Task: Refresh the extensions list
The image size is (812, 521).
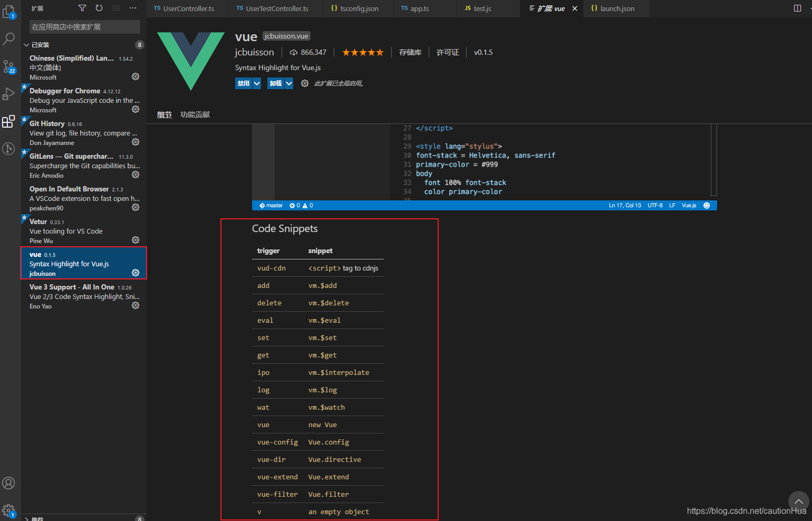Action: (x=99, y=8)
